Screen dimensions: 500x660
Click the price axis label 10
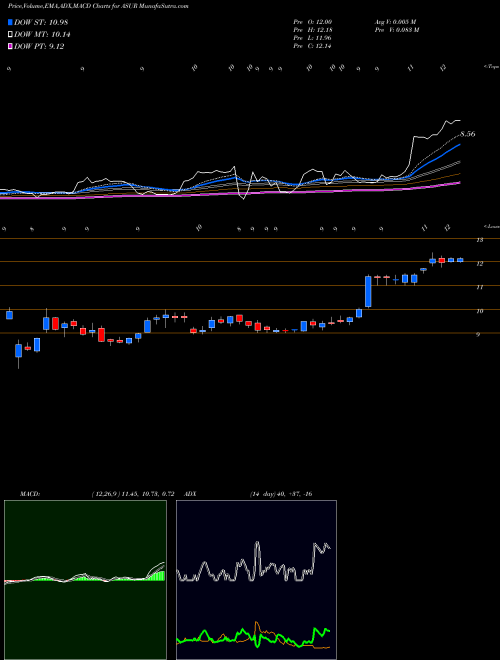[479, 311]
